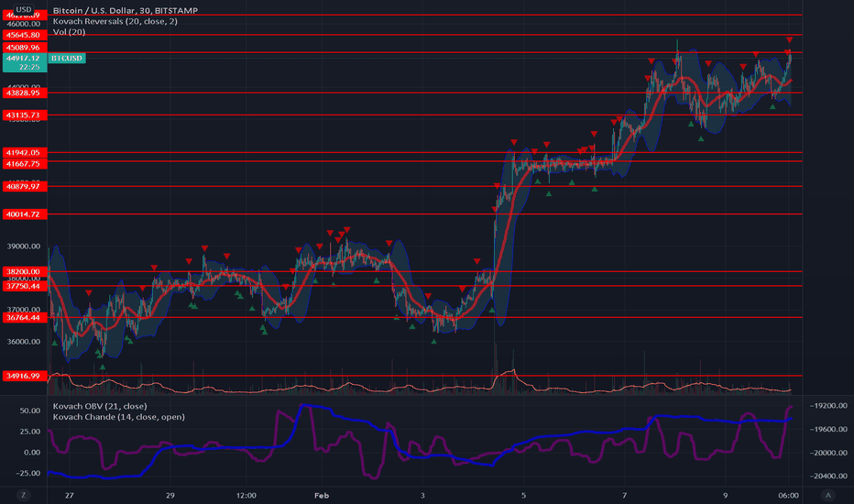Select the 40879.97 horizontal line label
Image resolution: width=854 pixels, height=504 pixels.
coord(25,186)
